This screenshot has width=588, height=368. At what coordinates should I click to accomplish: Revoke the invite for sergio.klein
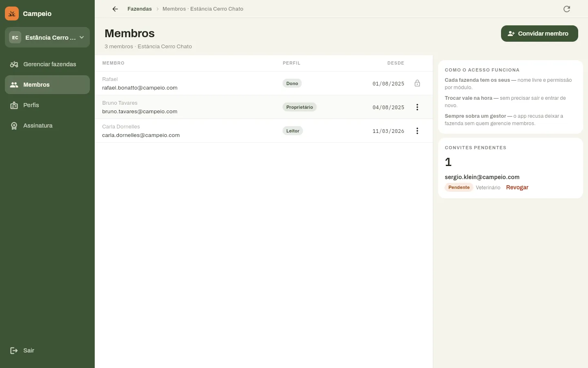(x=517, y=187)
